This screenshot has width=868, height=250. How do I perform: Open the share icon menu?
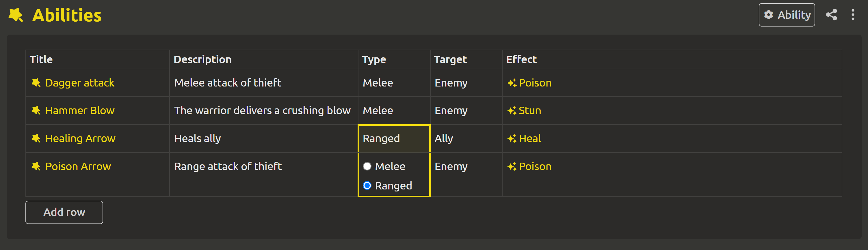pyautogui.click(x=831, y=15)
